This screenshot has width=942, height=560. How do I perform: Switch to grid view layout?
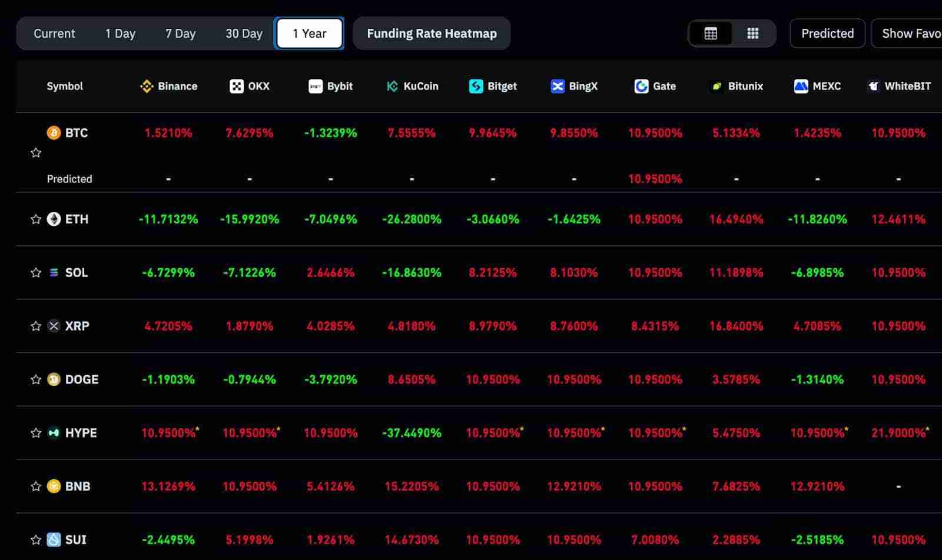(753, 33)
